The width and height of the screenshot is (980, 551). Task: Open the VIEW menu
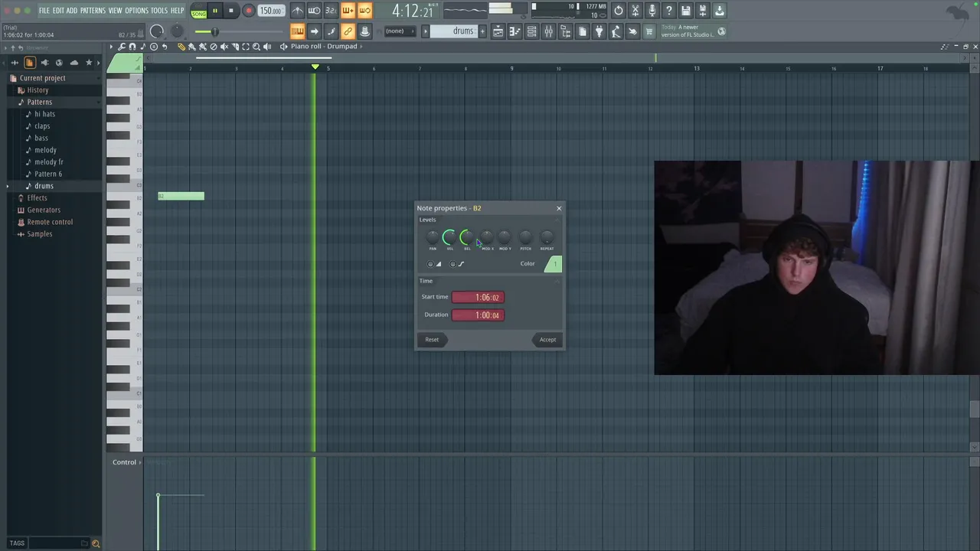point(116,11)
